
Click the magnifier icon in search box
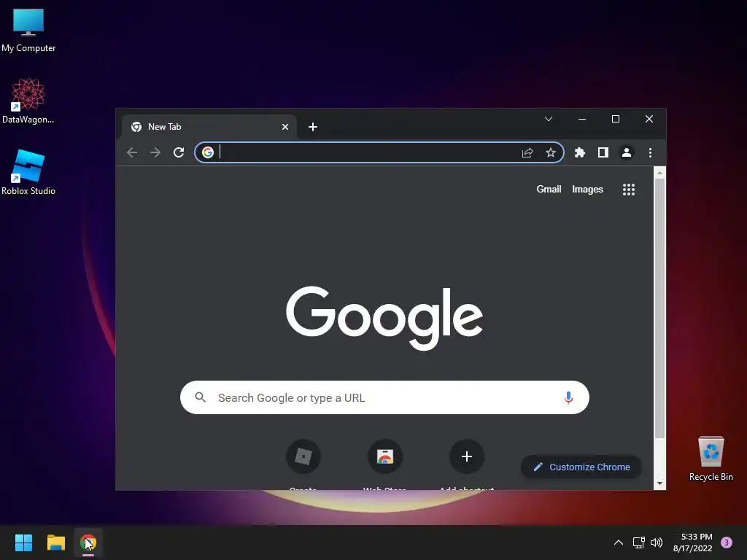pos(201,397)
